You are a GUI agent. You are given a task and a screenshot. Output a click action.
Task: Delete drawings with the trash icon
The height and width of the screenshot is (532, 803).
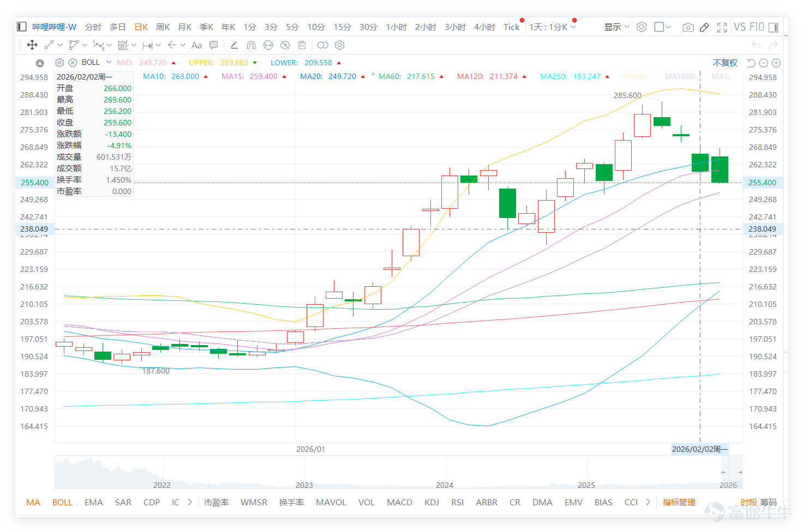click(x=302, y=45)
